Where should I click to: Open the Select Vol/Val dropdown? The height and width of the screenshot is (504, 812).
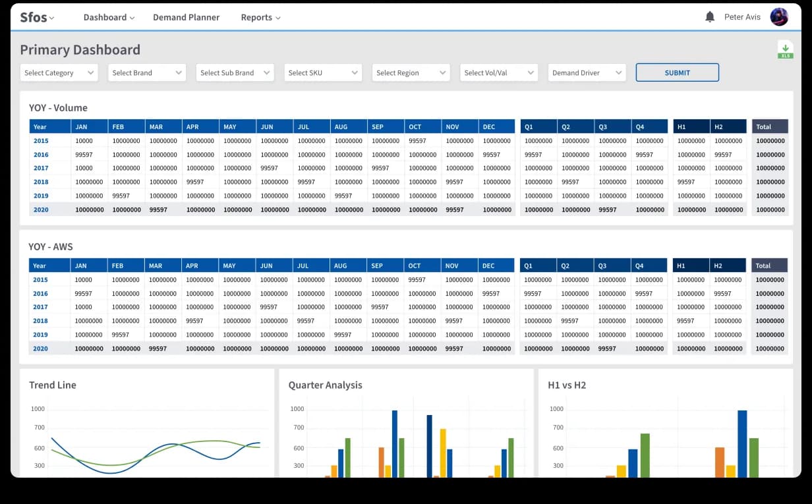pos(499,72)
